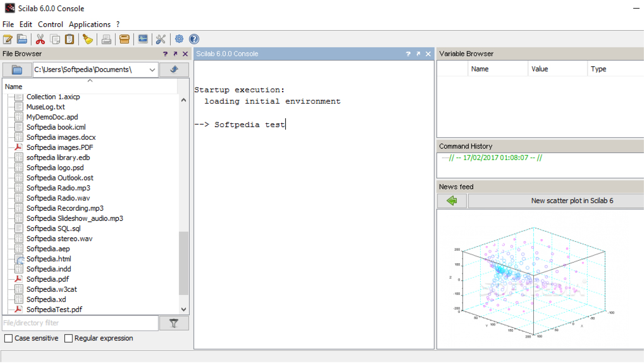Open the Applications menu
Image resolution: width=644 pixels, height=363 pixels.
pyautogui.click(x=90, y=25)
